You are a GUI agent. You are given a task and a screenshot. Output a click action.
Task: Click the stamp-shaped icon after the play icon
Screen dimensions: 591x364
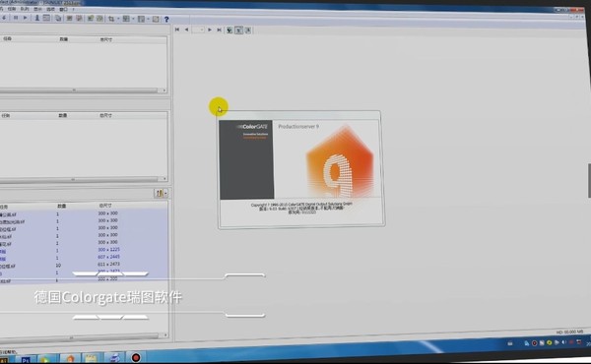click(x=37, y=18)
